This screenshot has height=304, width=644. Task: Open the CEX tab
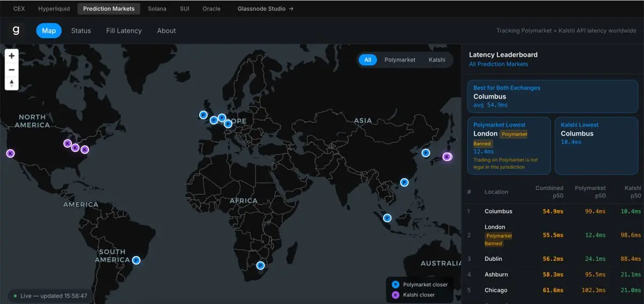19,9
